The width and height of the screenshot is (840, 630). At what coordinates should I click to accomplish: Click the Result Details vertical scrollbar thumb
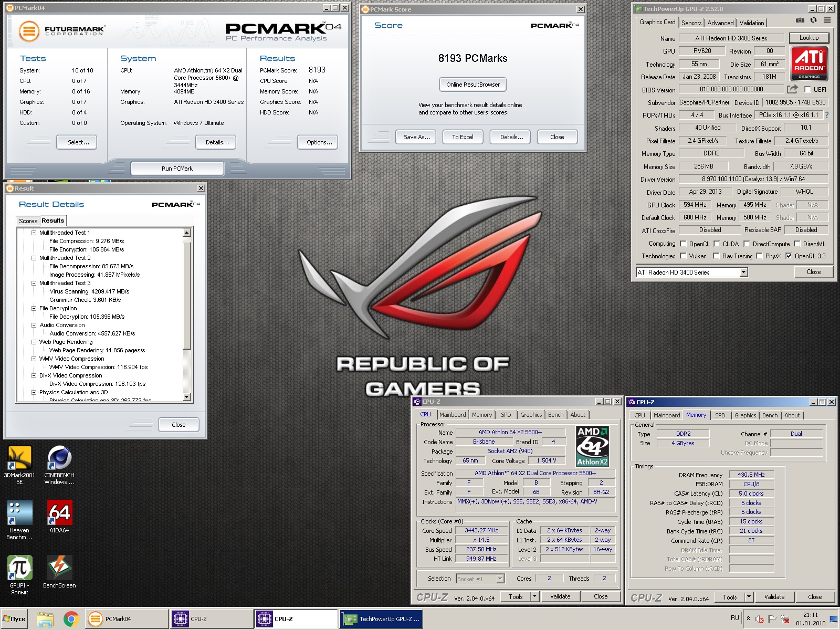click(x=187, y=295)
